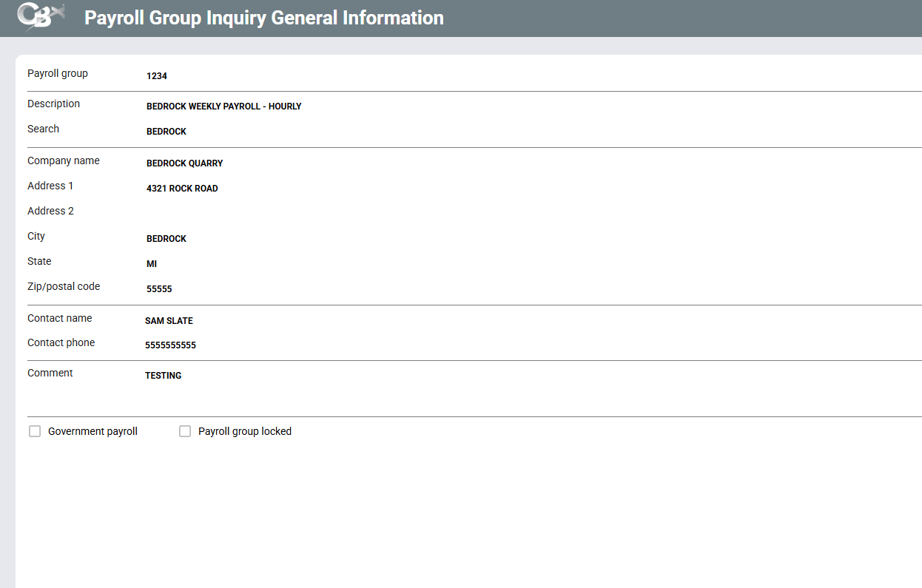Click the Comment value TESTING
The height and width of the screenshot is (588, 922).
163,376
